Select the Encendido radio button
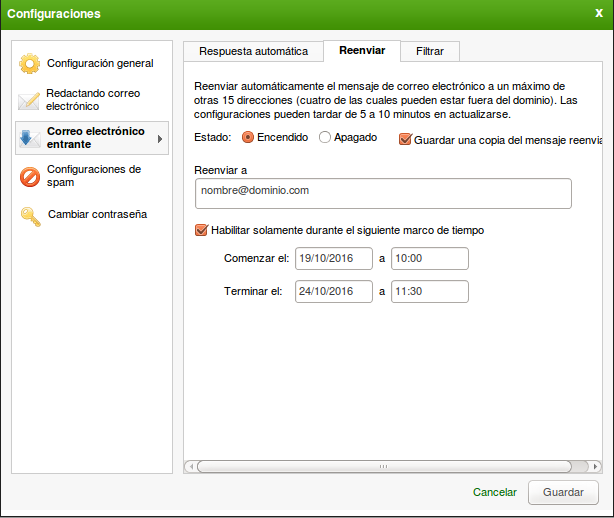Viewport: 614px width, 518px height. (247, 137)
